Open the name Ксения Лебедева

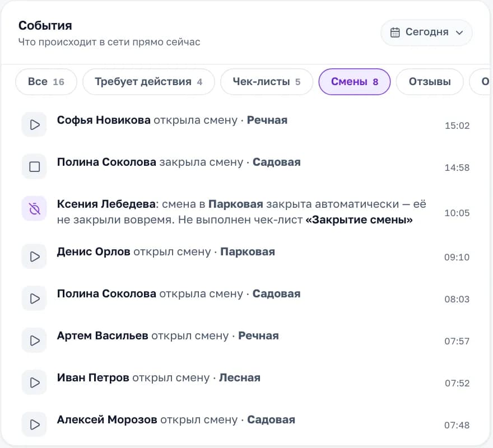point(106,204)
